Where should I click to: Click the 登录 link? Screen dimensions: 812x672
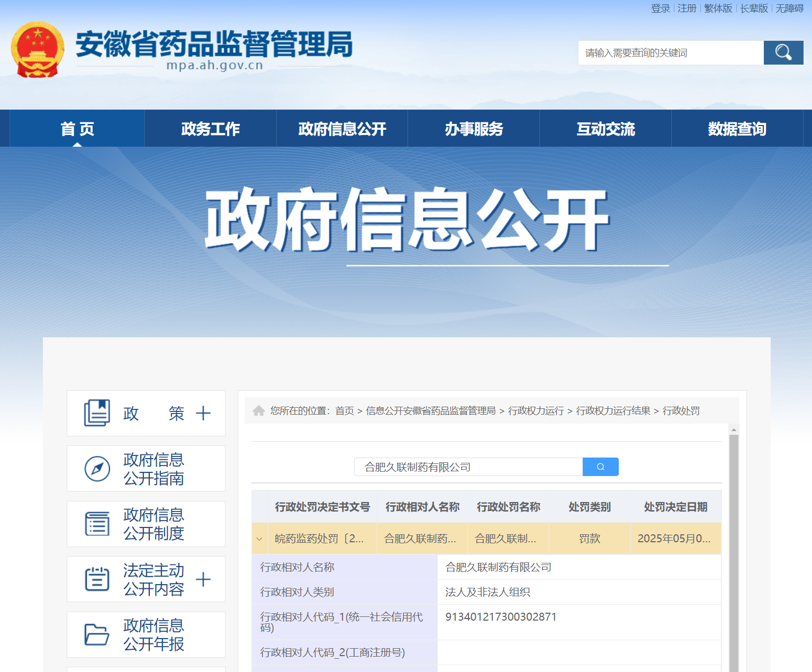click(661, 8)
